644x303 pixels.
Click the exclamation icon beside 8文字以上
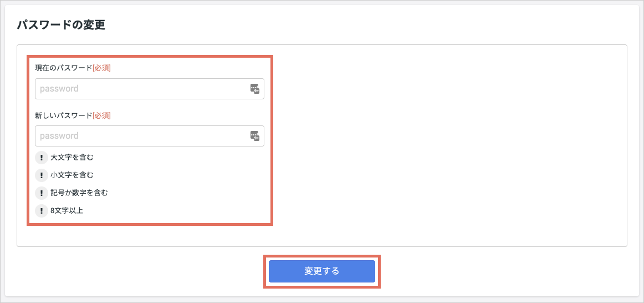(x=41, y=211)
